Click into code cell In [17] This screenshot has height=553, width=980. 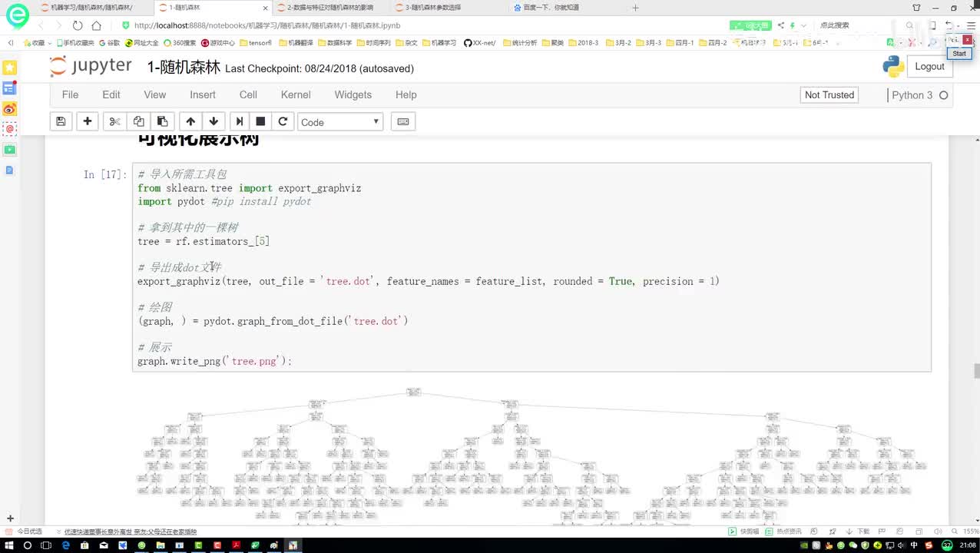coord(531,267)
